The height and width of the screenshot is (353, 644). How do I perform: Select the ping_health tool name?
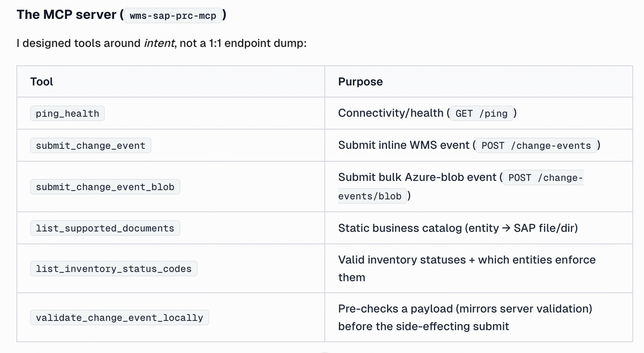[x=67, y=114]
